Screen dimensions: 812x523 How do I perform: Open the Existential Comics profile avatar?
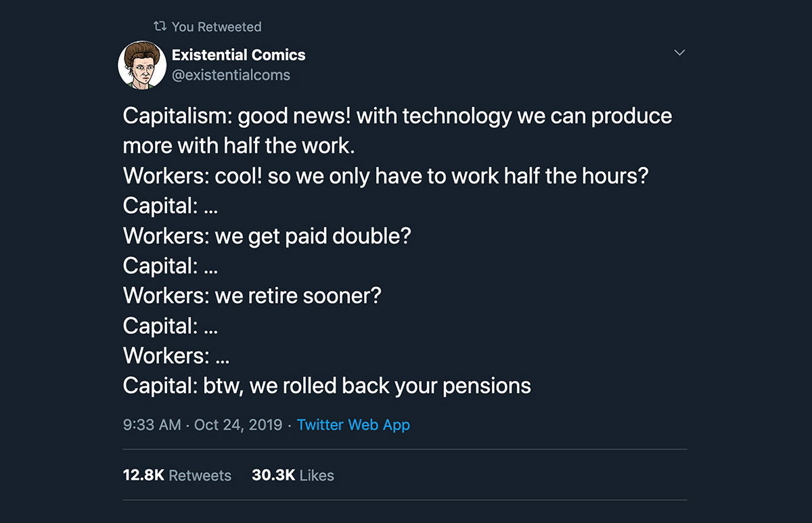tap(142, 65)
